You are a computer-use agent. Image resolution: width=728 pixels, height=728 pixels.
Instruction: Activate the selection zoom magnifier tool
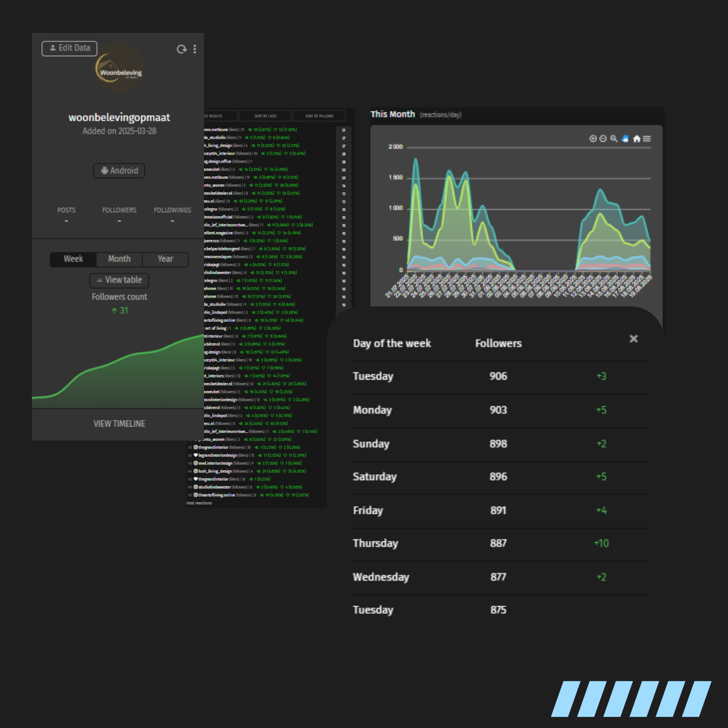[614, 139]
